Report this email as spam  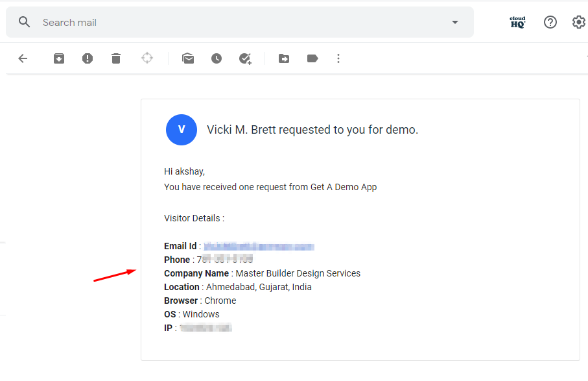coord(88,58)
